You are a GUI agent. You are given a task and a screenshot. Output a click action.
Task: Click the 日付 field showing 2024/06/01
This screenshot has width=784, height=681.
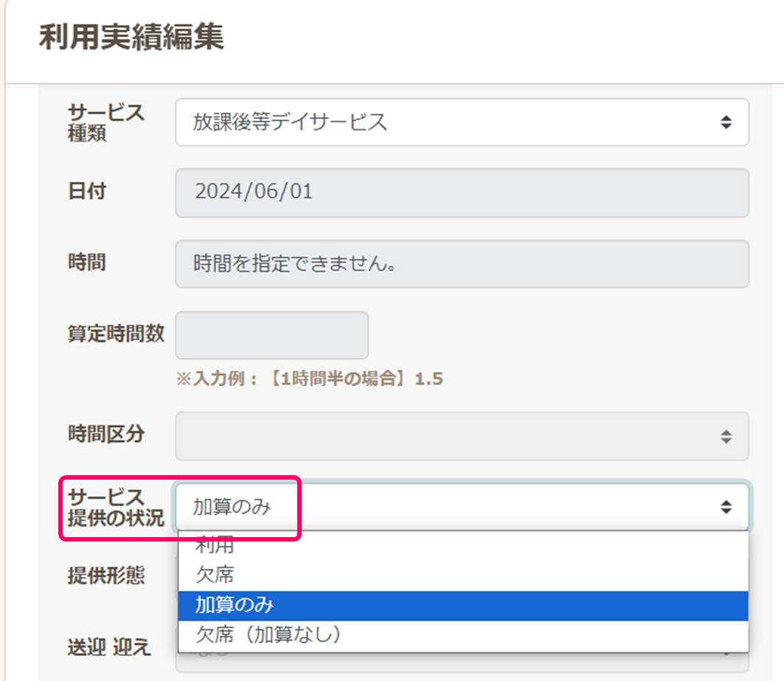pos(462,193)
